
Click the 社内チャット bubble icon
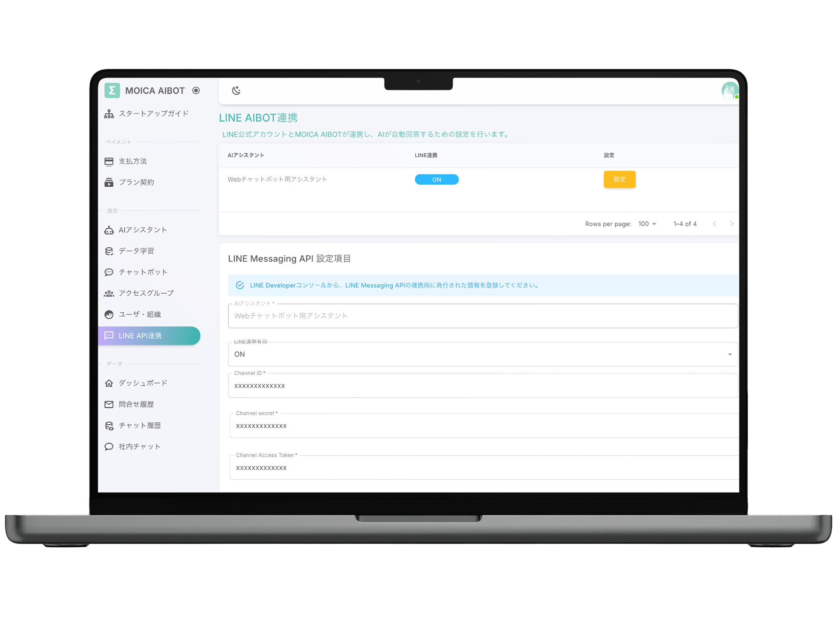[109, 447]
